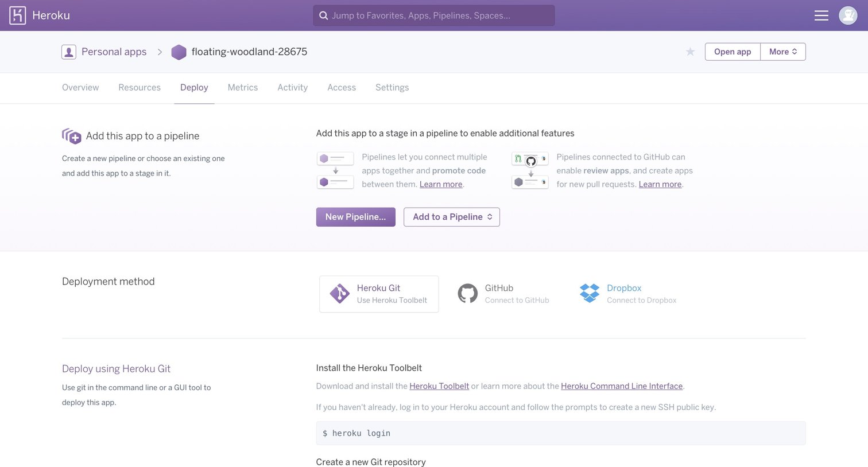
Task: Click the GitHub octocat icon
Action: (467, 293)
